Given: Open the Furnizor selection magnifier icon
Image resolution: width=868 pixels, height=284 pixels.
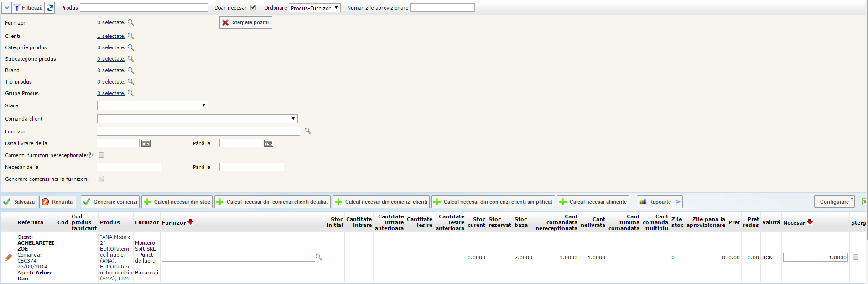Looking at the screenshot, I should (131, 22).
